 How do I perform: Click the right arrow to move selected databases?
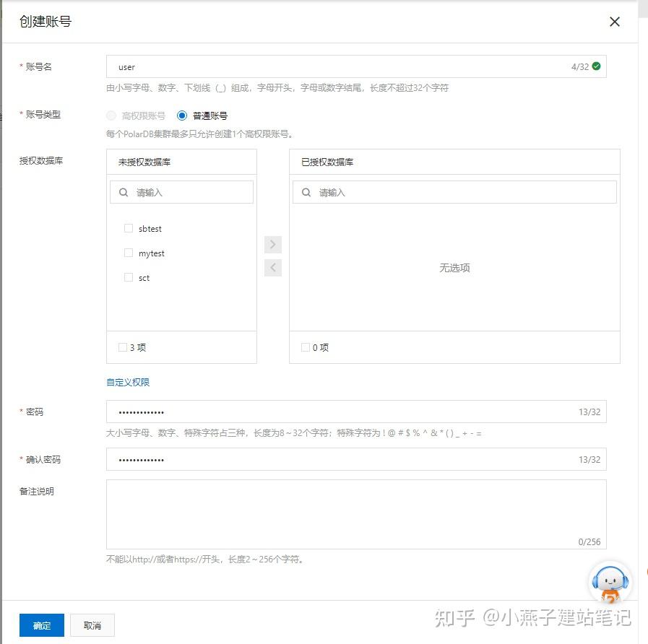coord(272,244)
